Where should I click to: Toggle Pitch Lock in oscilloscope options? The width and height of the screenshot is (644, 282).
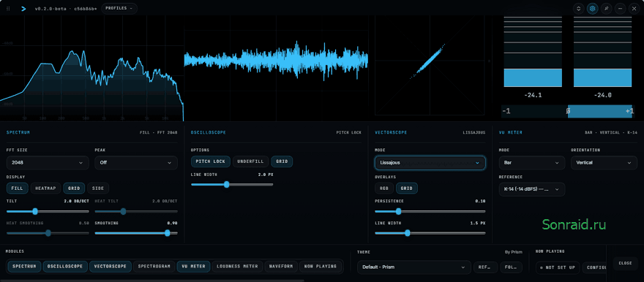point(210,161)
